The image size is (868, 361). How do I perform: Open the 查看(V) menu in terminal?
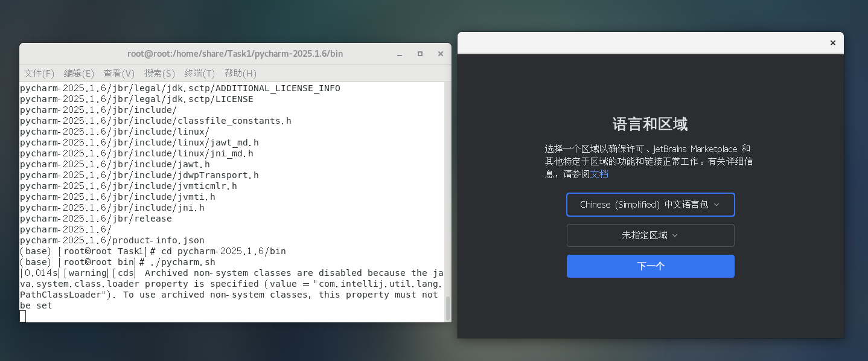(x=119, y=73)
